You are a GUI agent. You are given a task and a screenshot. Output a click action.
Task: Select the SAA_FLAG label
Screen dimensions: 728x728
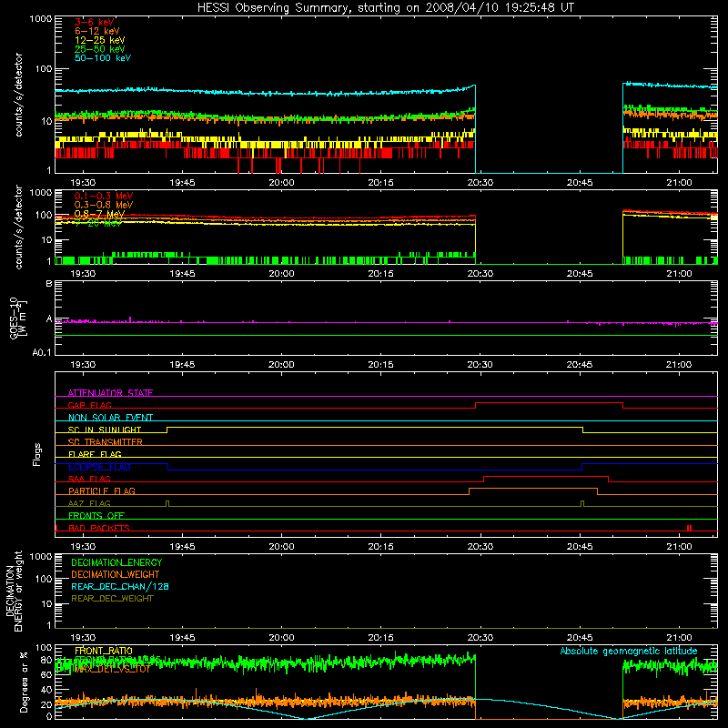click(x=89, y=479)
